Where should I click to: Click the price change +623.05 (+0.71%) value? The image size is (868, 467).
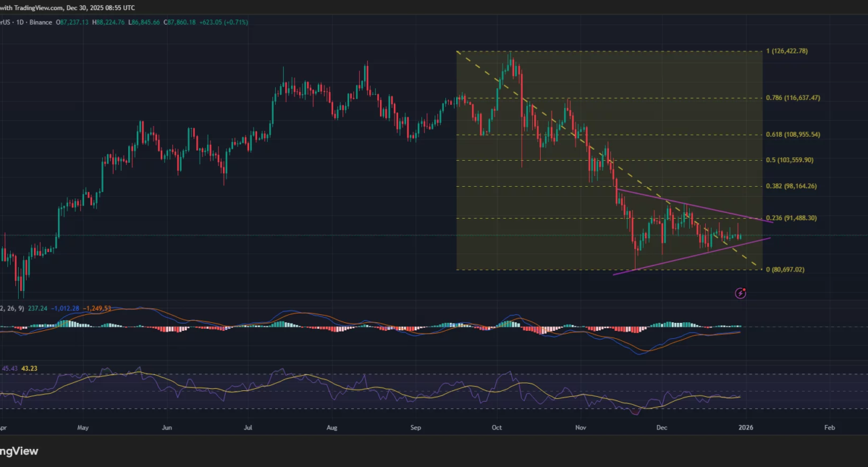(223, 22)
